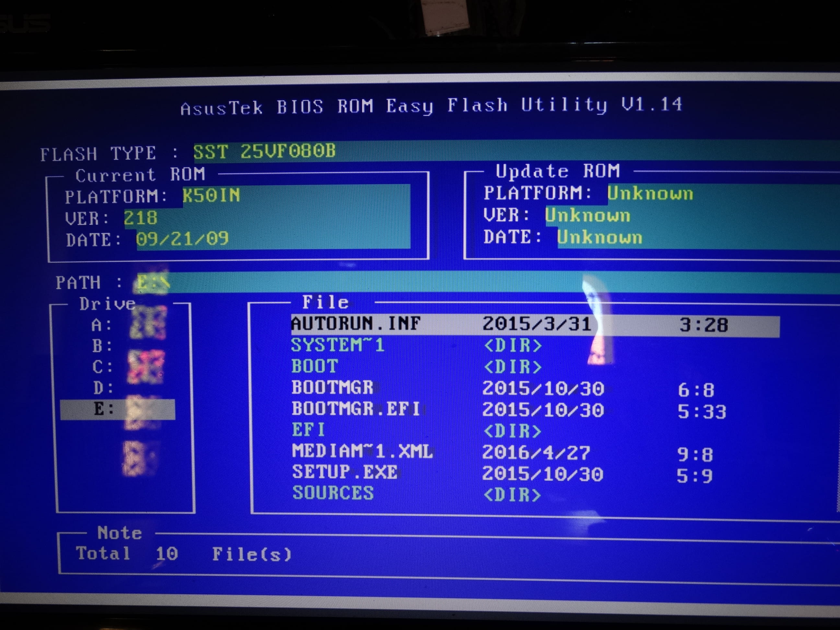
Task: Select the AUTORUN.INF file row
Action: click(535, 325)
